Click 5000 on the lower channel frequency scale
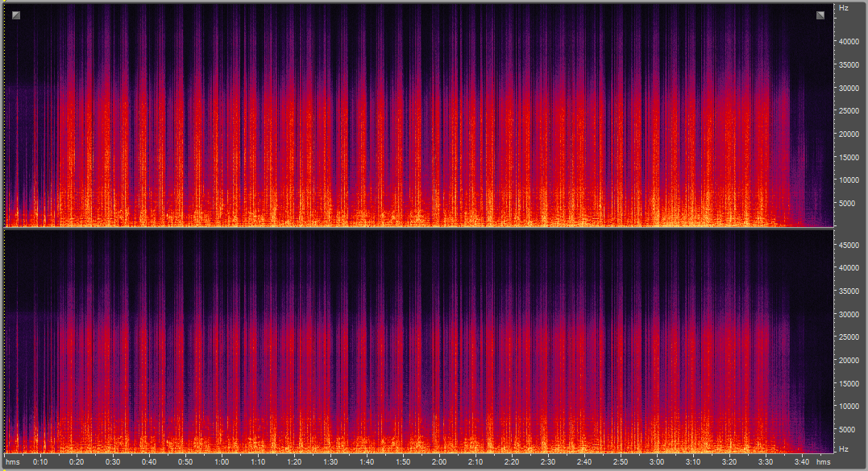 point(847,429)
